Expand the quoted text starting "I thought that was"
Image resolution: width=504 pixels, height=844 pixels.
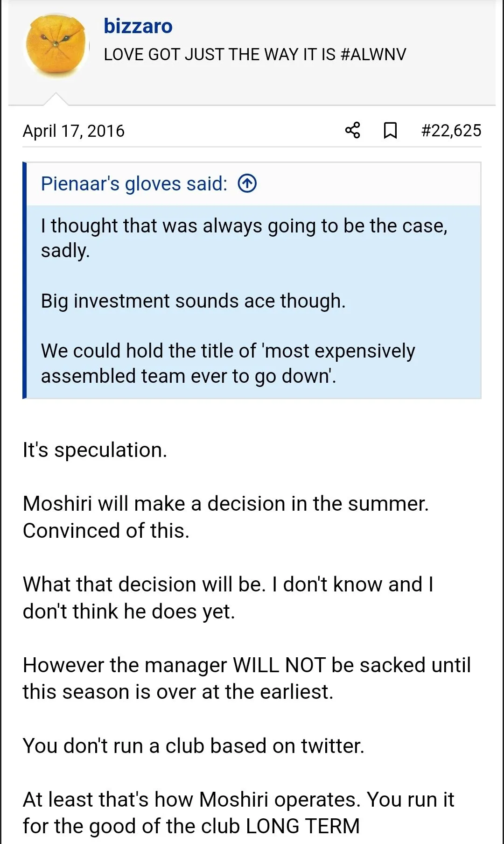(x=244, y=238)
